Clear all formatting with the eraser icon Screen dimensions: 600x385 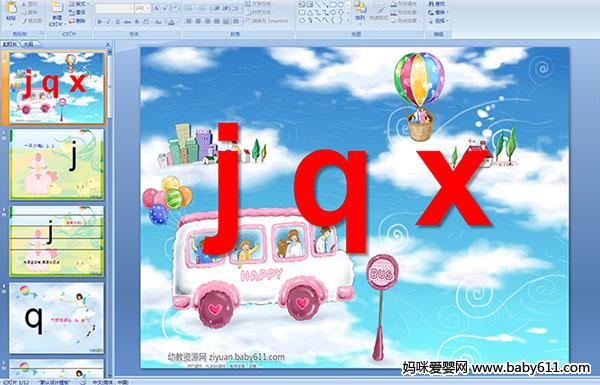[x=176, y=8]
